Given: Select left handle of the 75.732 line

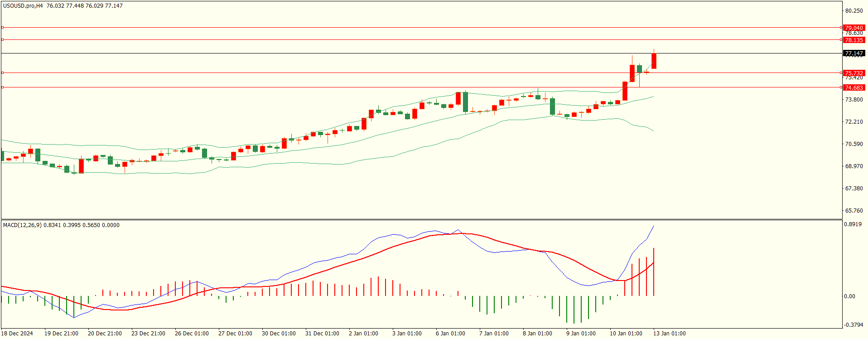Looking at the screenshot, I should 3,73.
